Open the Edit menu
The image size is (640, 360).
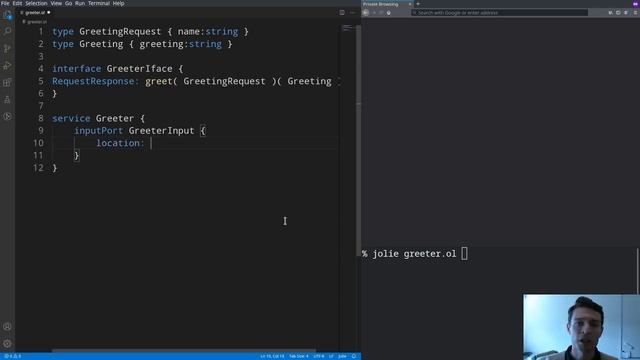(17, 3)
